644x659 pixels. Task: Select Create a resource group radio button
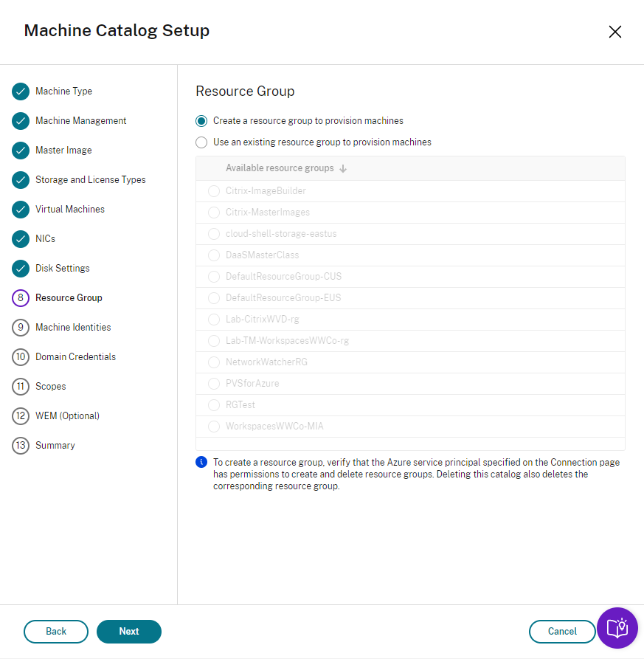coord(201,121)
